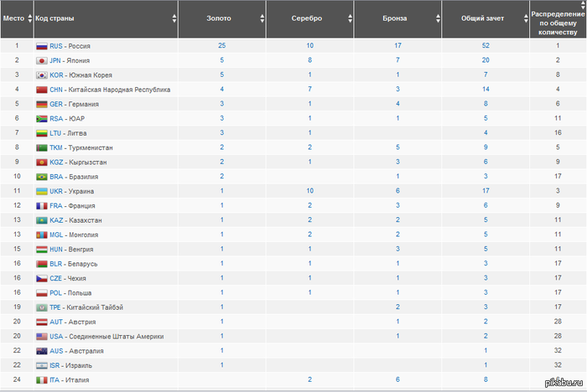The height and width of the screenshot is (392, 587).
Task: Click the USA flag icon
Action: pyautogui.click(x=41, y=336)
